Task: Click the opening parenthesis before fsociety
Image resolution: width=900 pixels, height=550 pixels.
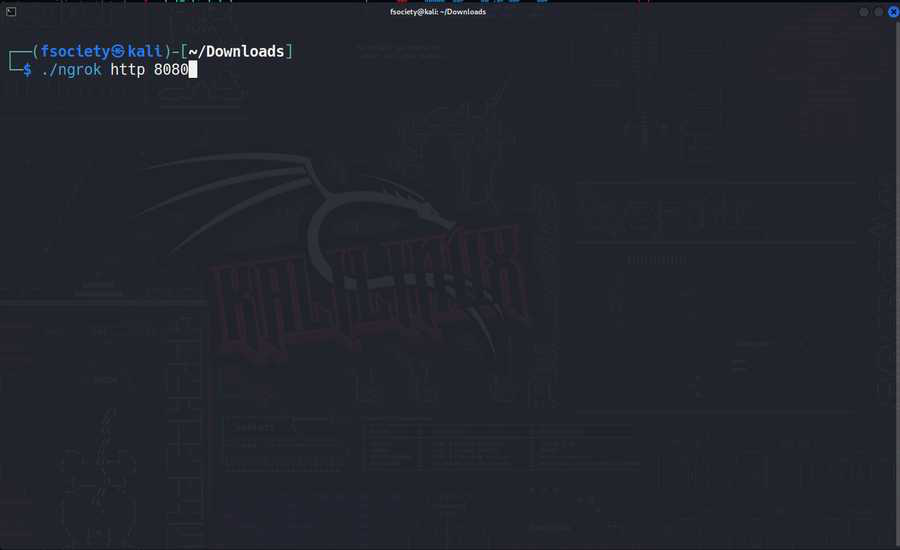Action: [35, 51]
